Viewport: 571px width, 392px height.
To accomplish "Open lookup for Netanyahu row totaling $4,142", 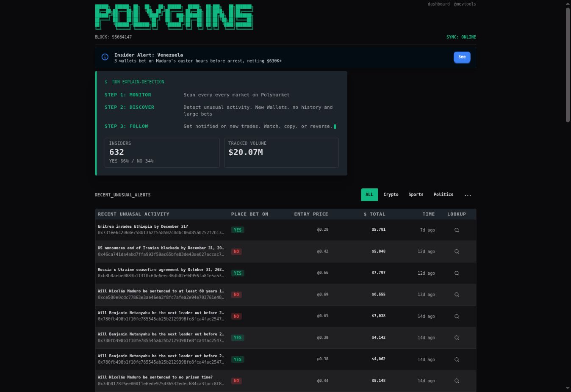I will 457,338.
